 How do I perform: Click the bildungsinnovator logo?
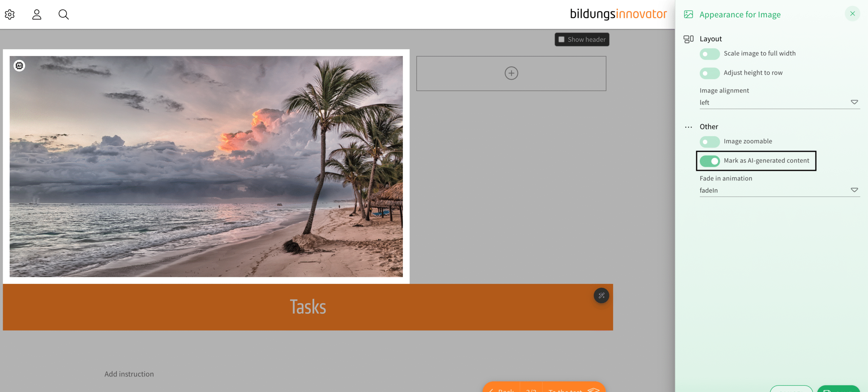(618, 14)
